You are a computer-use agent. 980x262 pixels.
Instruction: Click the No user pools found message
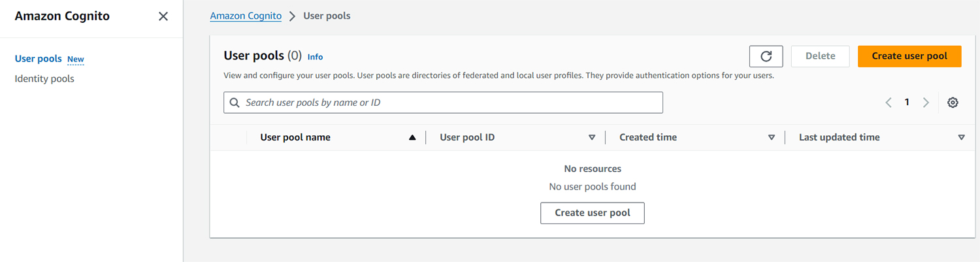click(593, 186)
